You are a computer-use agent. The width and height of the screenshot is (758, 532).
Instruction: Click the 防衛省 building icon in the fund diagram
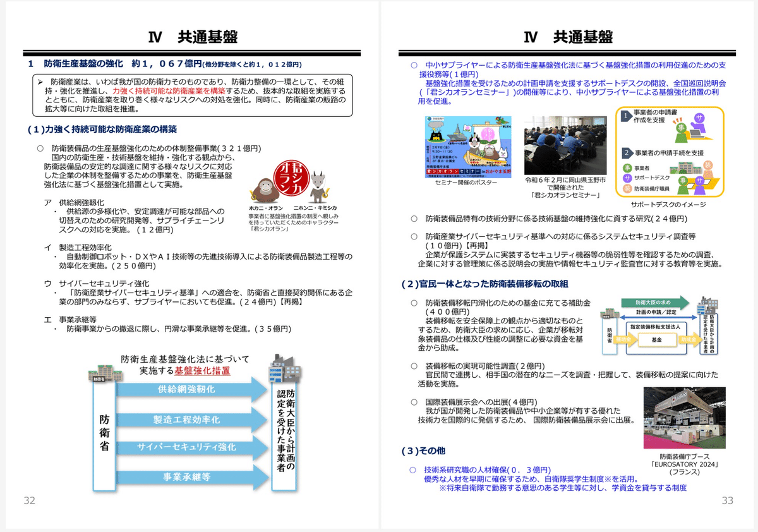click(x=610, y=314)
